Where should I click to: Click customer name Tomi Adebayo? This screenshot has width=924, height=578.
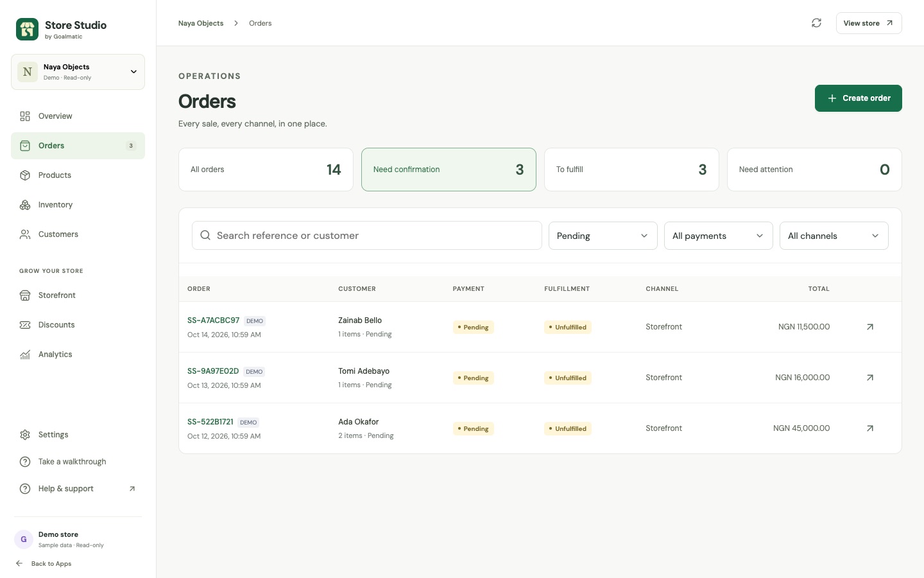(x=364, y=371)
